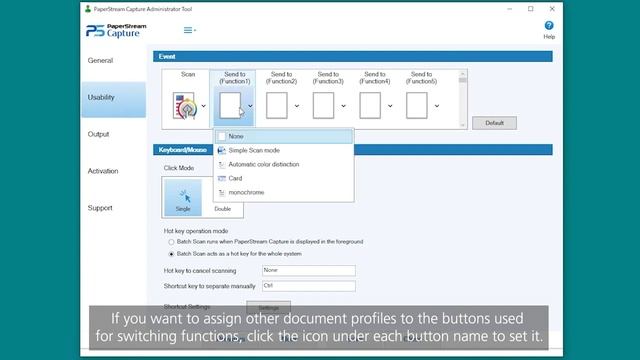Expand the Function1 dropdown arrow
The width and height of the screenshot is (640, 360).
click(250, 106)
